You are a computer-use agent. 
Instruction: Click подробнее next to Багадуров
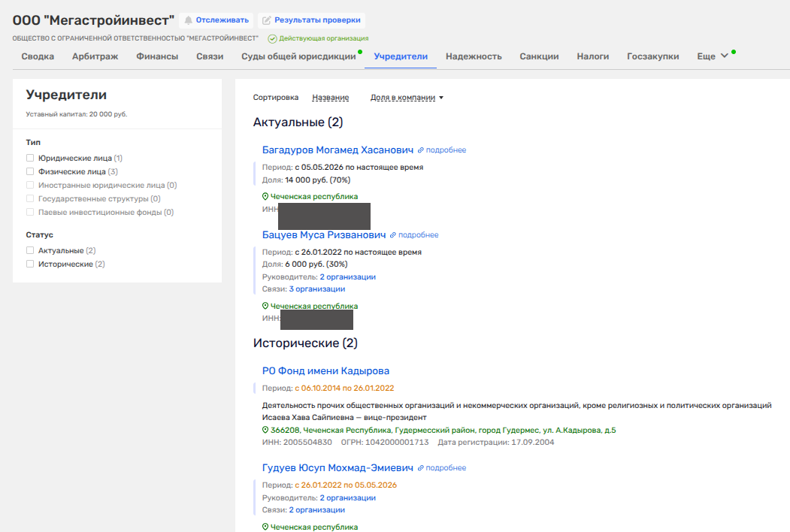pos(446,150)
